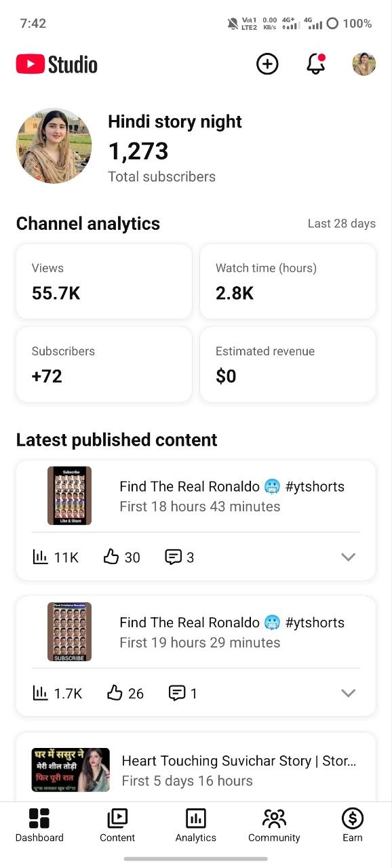Tap the comment icon showing 1 comment
Image resolution: width=392 pixels, height=868 pixels.
click(x=177, y=693)
